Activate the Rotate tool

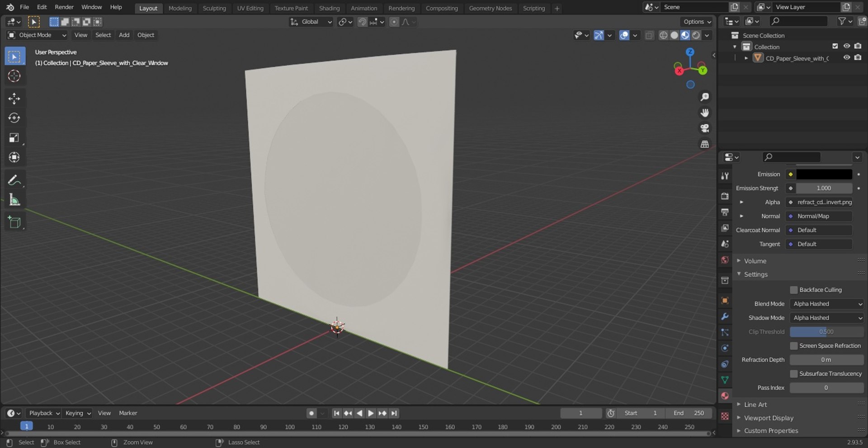point(14,118)
